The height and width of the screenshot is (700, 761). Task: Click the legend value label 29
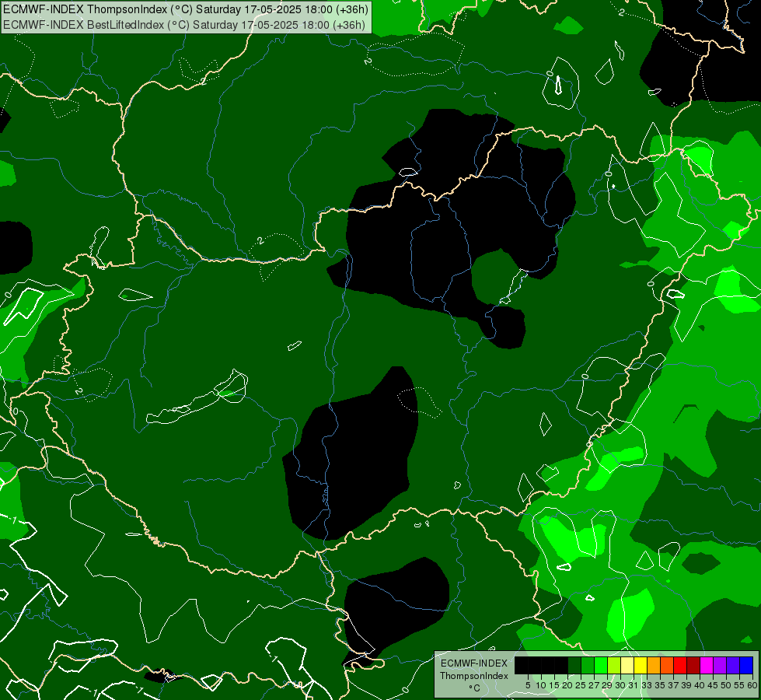click(x=607, y=685)
